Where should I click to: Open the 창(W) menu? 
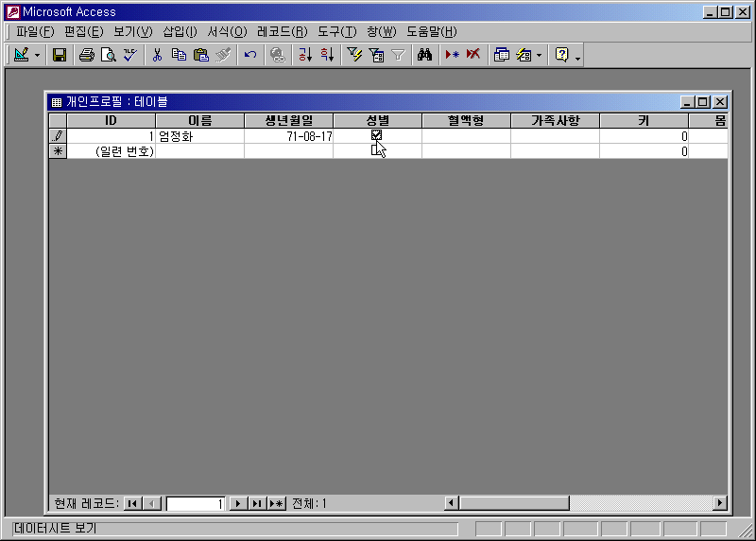coord(382,32)
